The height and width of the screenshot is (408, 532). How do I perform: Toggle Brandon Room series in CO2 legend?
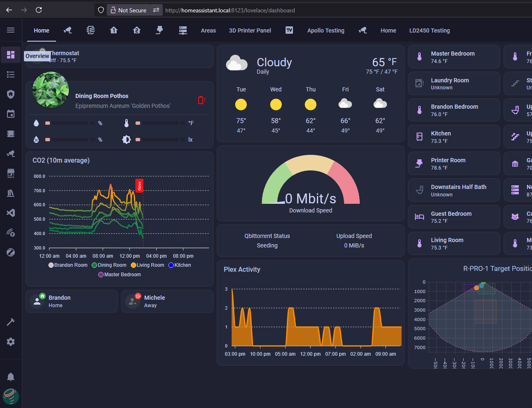tap(68, 265)
